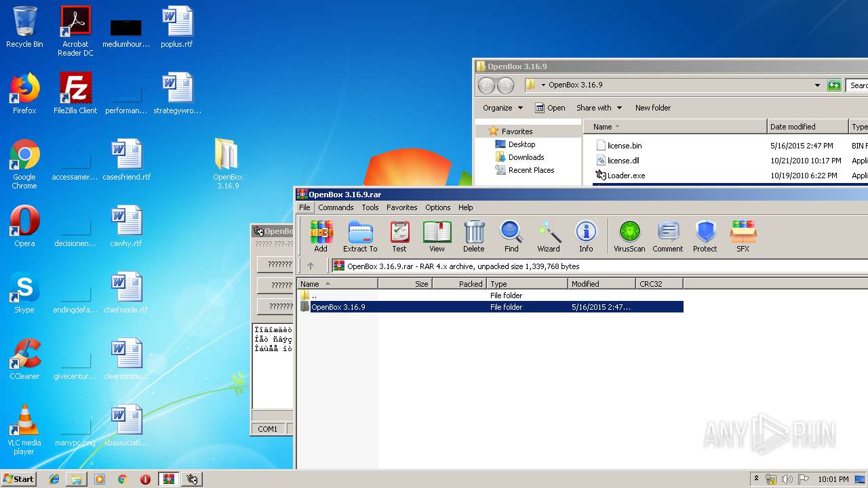Open the Recycle Bin desktop icon
Image resolution: width=868 pixels, height=488 pixels.
24,27
